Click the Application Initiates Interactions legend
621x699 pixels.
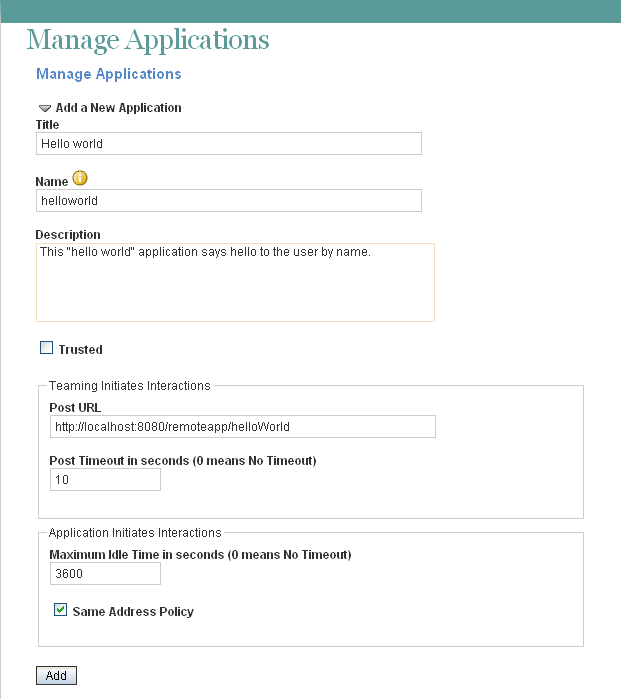(135, 533)
